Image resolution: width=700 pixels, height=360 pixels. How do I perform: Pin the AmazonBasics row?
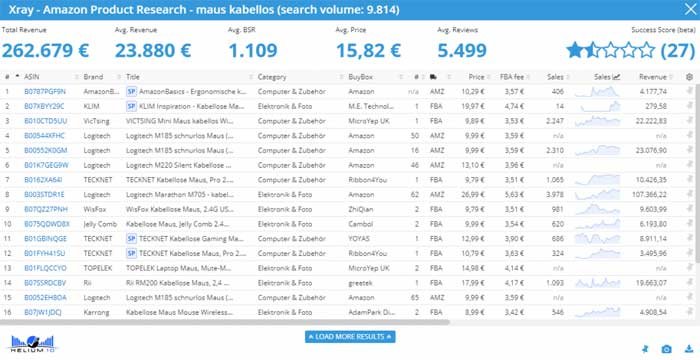tap(689, 92)
